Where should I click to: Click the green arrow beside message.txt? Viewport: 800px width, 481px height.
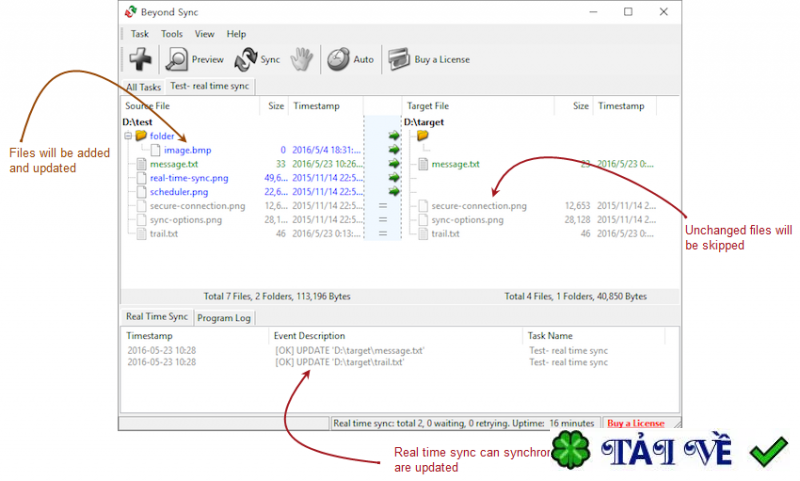tap(393, 164)
